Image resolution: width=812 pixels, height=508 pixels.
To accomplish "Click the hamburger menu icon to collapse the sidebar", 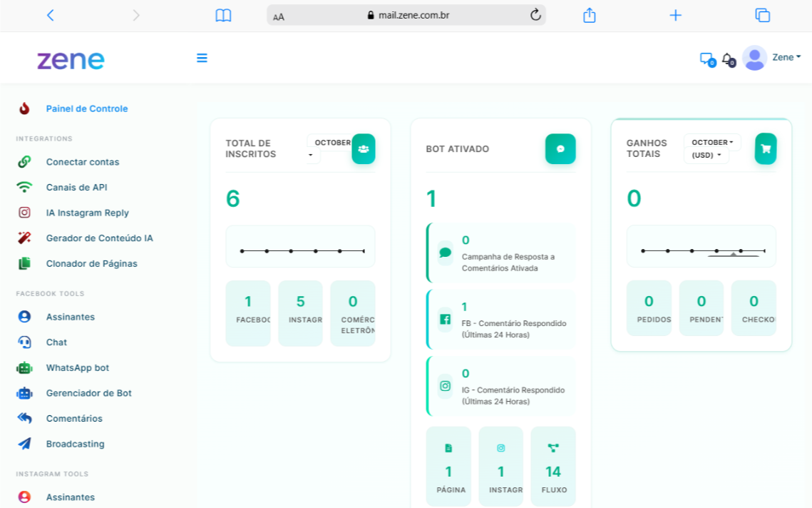I will point(202,59).
